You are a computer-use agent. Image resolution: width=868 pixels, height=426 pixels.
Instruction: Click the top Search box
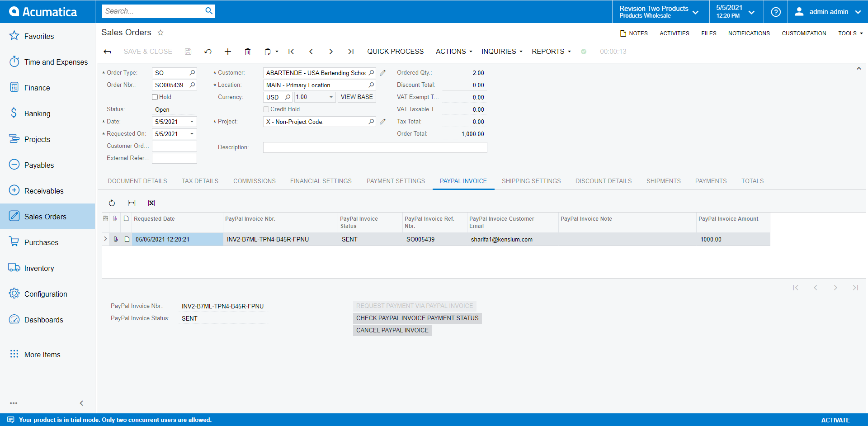click(153, 11)
